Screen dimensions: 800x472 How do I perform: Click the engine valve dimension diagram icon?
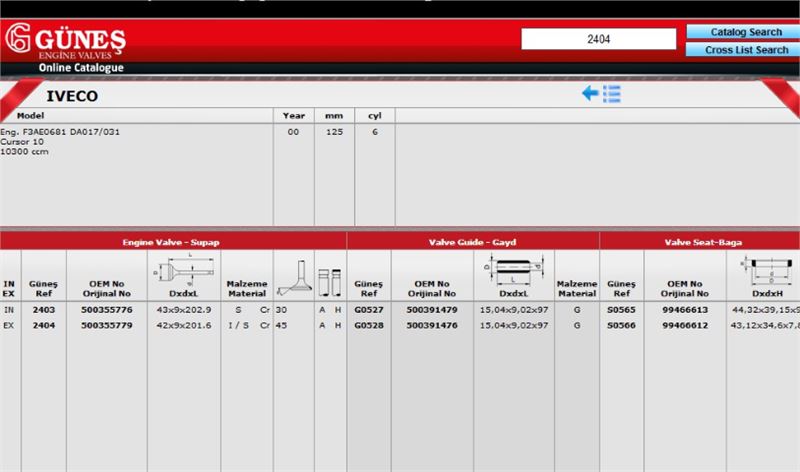point(184,270)
